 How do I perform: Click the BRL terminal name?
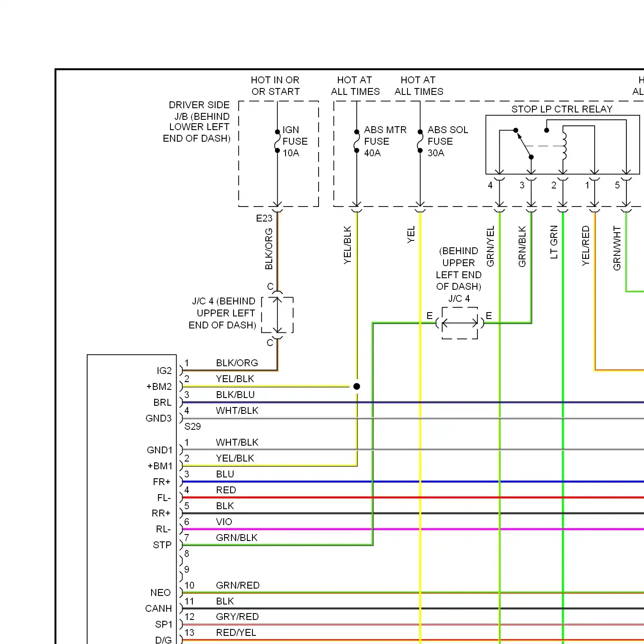[x=162, y=402]
